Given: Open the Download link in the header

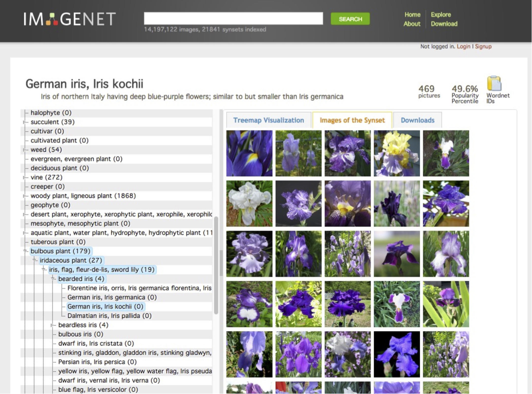Looking at the screenshot, I should [x=444, y=24].
